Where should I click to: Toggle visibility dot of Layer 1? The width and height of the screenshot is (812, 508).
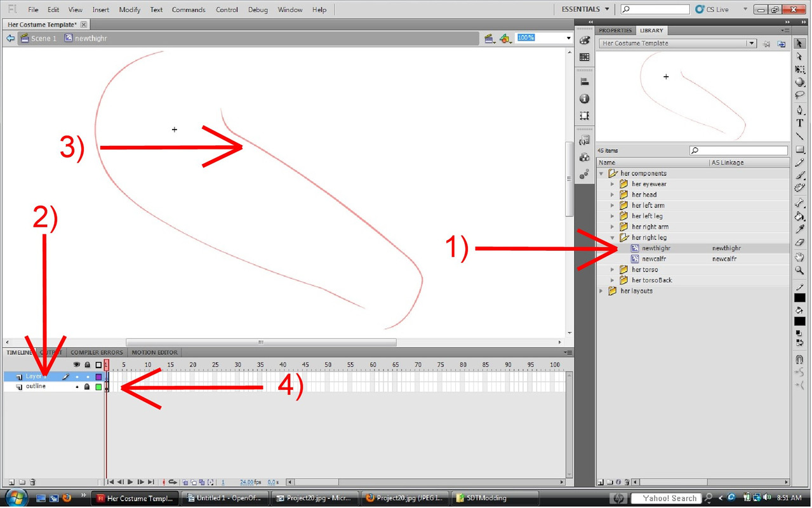(77, 377)
